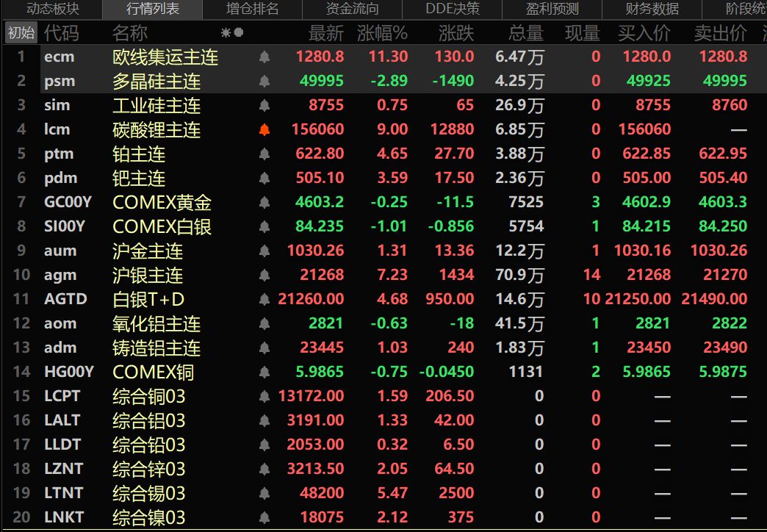Select the 氧化铝主连 row name
This screenshot has height=532, width=767.
[x=156, y=324]
